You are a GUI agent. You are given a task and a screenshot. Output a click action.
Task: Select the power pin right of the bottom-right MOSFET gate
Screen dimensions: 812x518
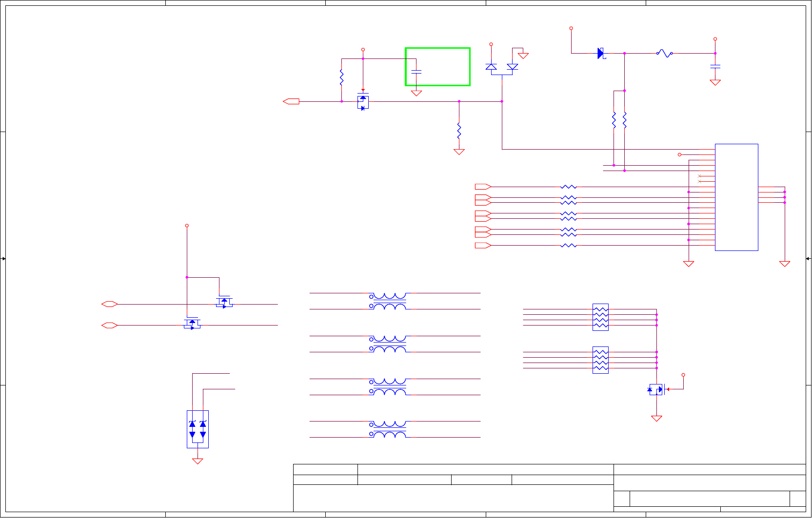click(x=683, y=375)
